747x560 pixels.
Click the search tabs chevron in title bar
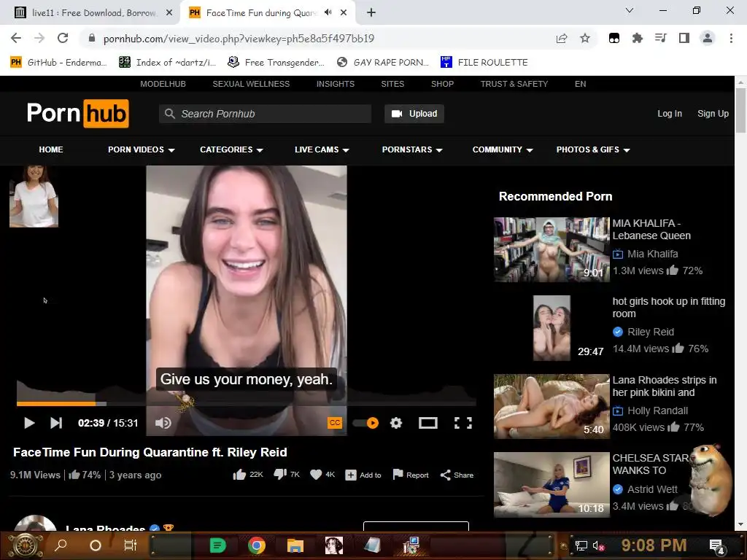pos(630,10)
